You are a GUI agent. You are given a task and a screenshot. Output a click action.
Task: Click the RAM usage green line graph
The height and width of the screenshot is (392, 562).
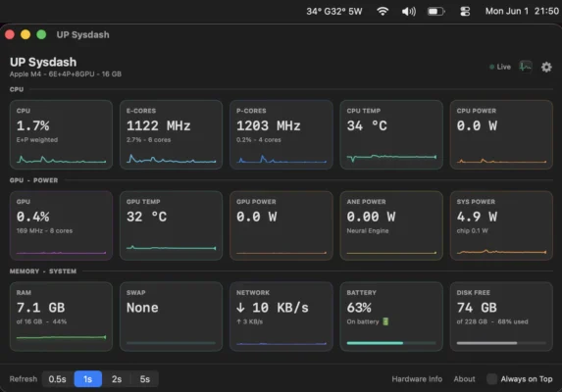coord(61,337)
